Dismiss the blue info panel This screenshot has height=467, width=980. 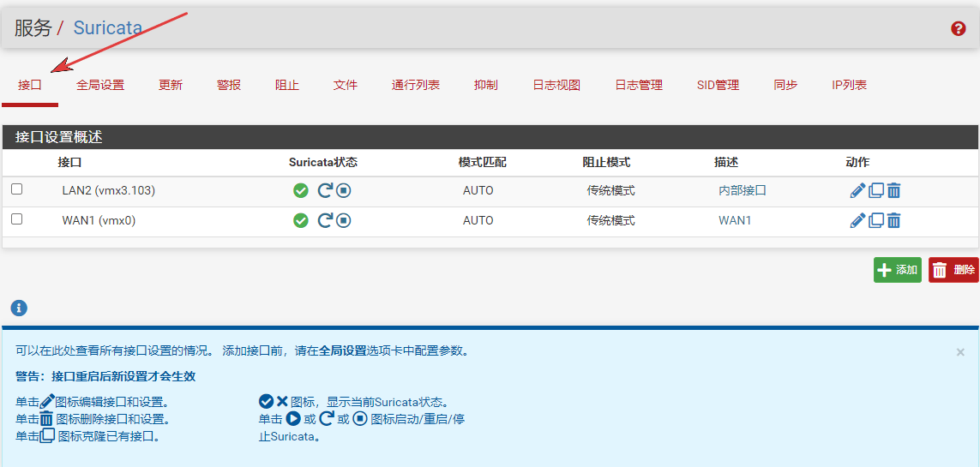[960, 352]
